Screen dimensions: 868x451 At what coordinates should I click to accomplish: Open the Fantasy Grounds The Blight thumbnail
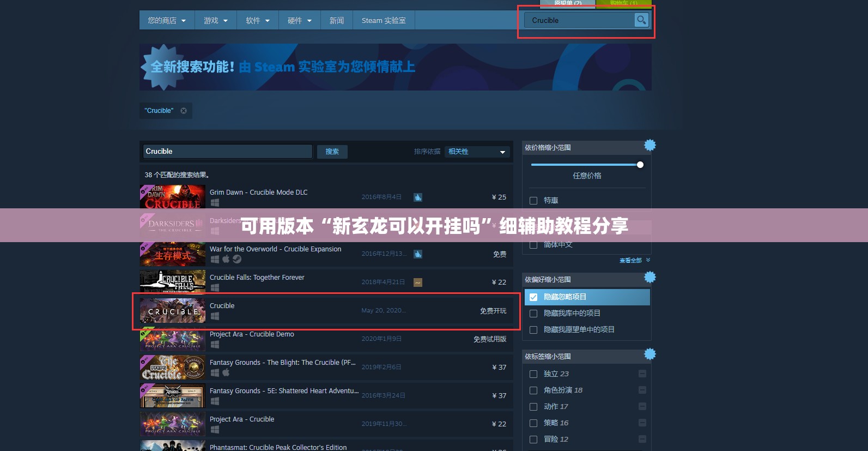[x=173, y=368]
